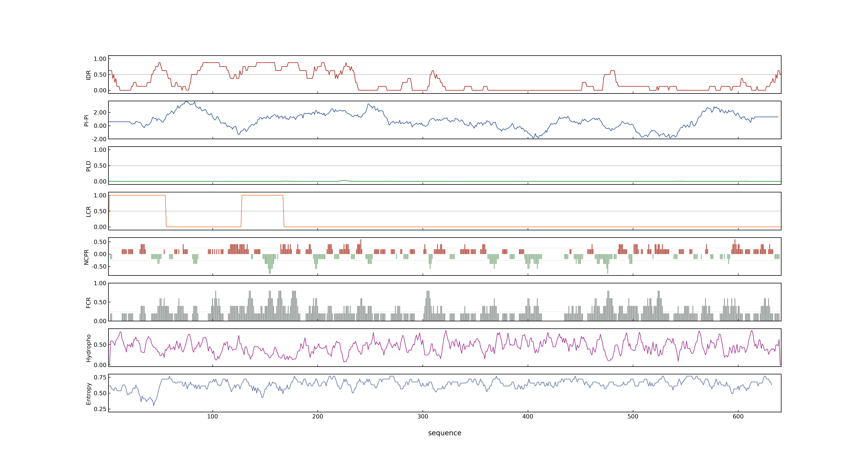Click the x-axis tick label 400
Image resolution: width=868 pixels, height=463 pixels.
click(528, 416)
